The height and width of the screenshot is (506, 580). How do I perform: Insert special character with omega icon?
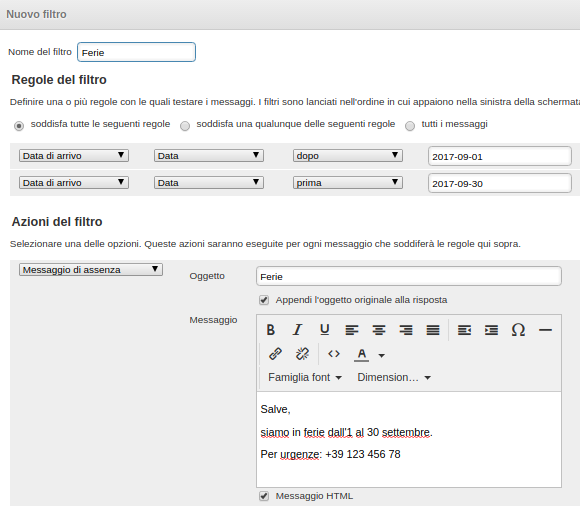518,330
